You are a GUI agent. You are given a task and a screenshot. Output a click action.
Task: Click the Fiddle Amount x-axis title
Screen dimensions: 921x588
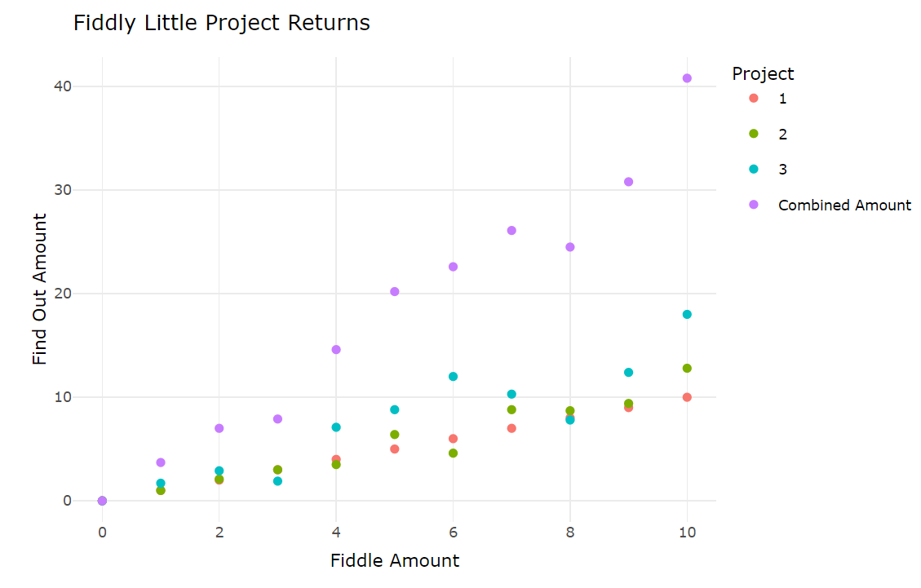click(395, 560)
